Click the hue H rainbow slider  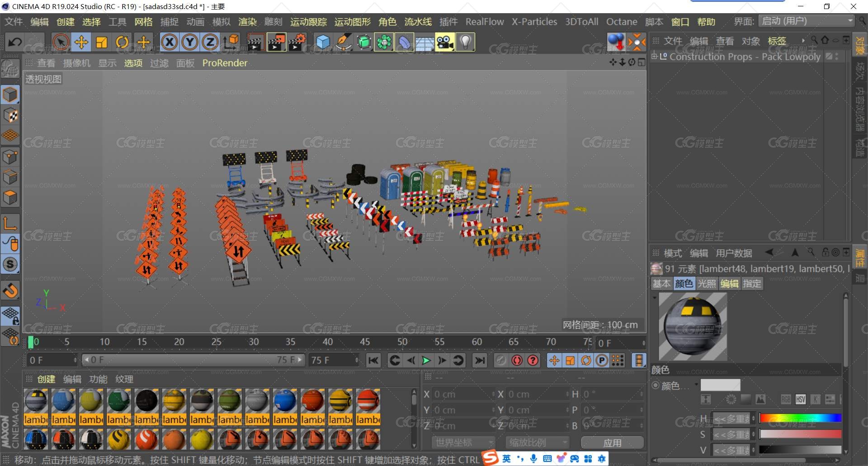point(800,418)
